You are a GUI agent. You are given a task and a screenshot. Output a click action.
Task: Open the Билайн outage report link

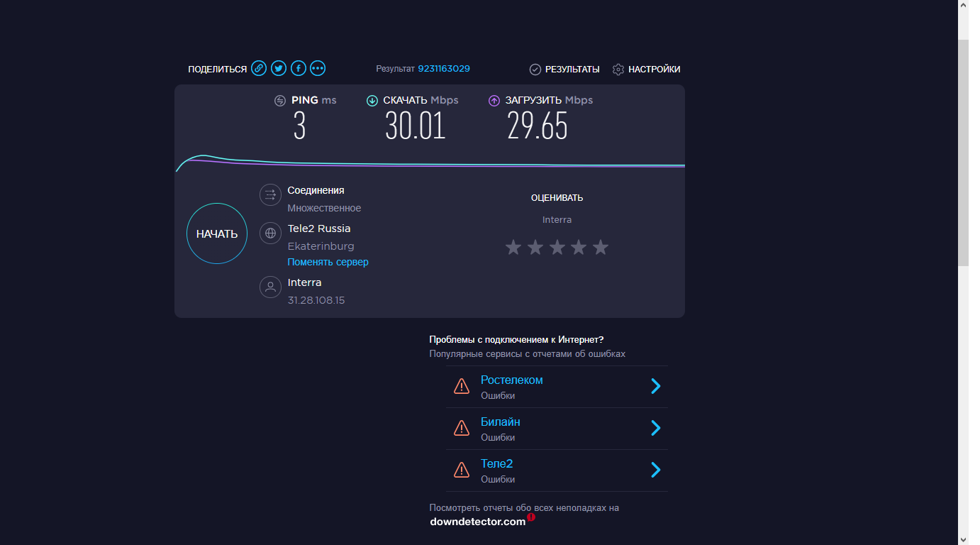pyautogui.click(x=501, y=422)
